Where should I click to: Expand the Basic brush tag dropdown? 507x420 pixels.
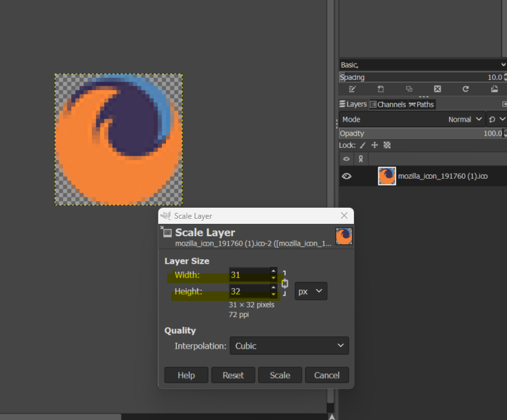(423, 65)
